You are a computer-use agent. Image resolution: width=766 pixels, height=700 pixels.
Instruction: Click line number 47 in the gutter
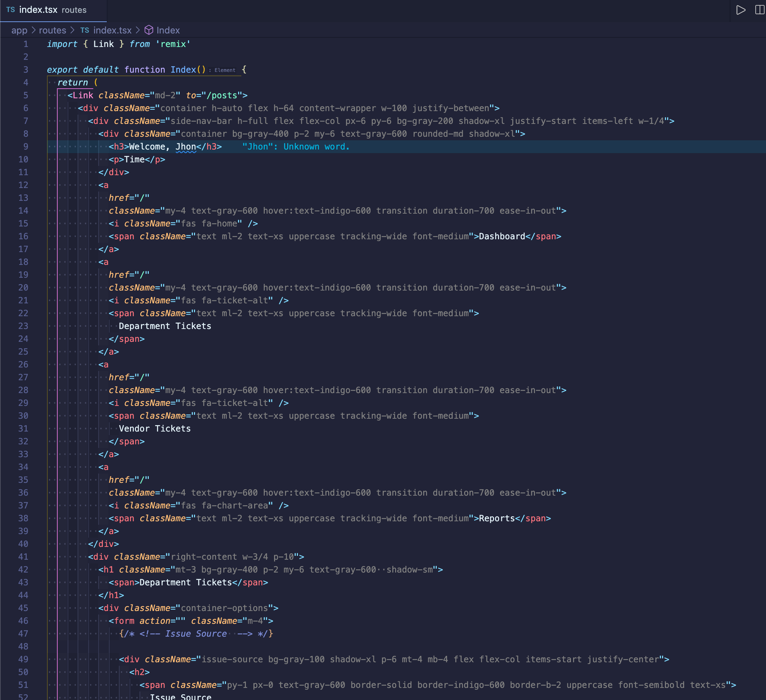point(23,633)
